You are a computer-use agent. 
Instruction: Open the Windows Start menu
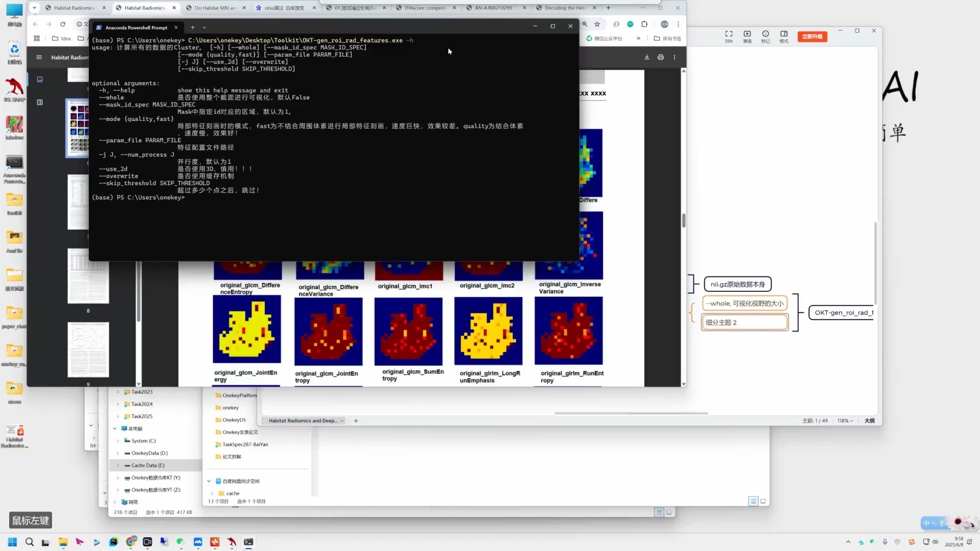(12, 542)
